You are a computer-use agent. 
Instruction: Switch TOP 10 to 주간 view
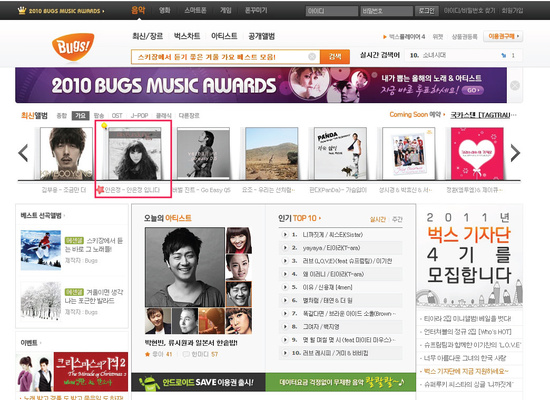397,219
